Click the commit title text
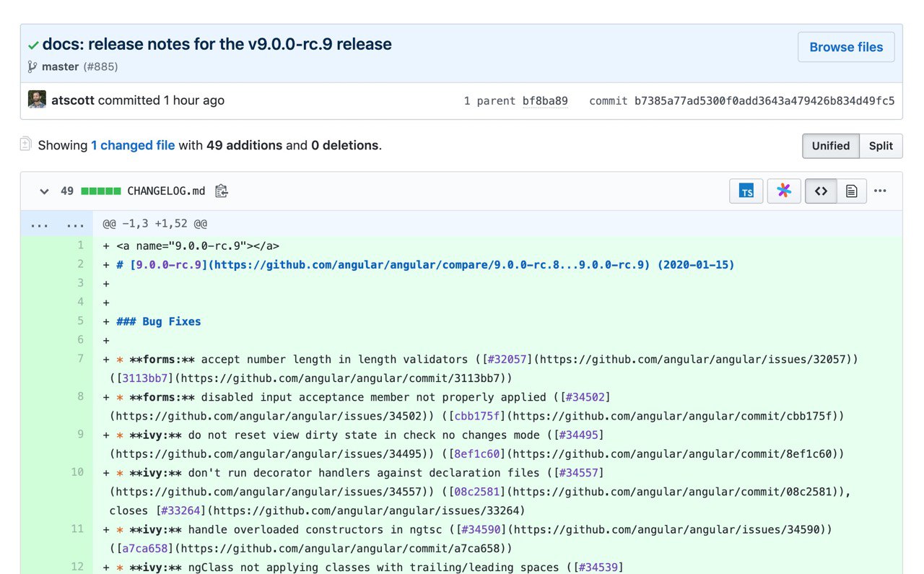Viewport: 924px width, 574px height. (217, 44)
